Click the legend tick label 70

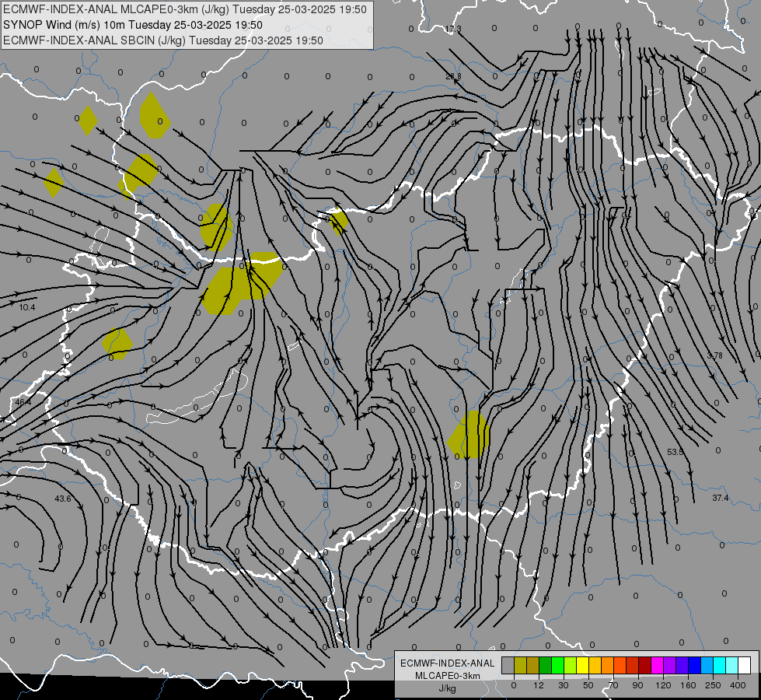coord(613,685)
